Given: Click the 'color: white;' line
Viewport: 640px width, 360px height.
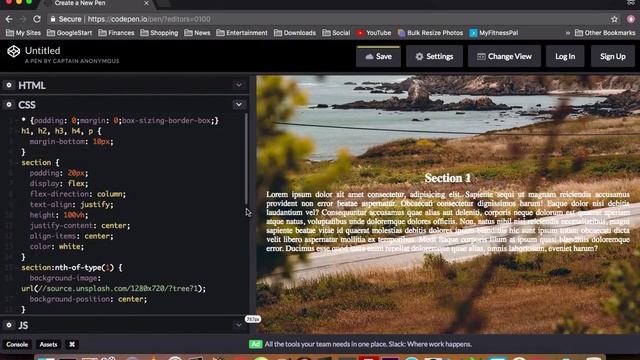Looking at the screenshot, I should pos(57,247).
